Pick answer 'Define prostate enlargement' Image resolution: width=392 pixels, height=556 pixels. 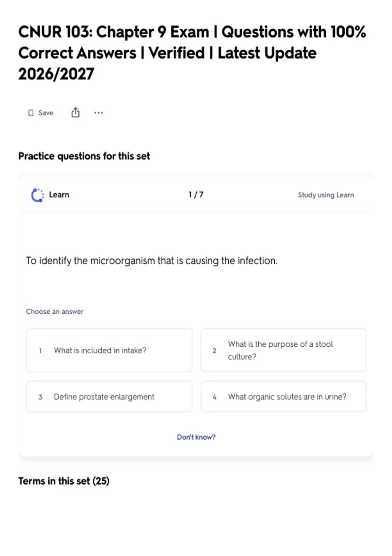[x=109, y=396]
